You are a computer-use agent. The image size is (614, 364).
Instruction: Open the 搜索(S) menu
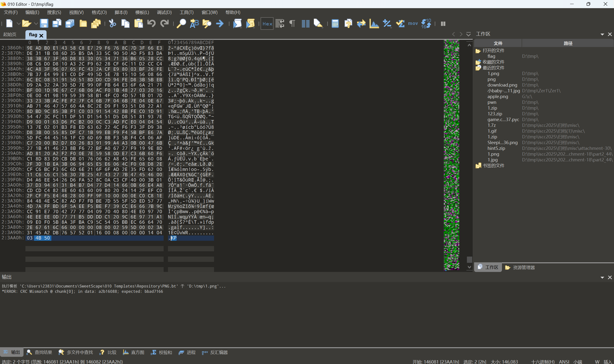point(54,12)
